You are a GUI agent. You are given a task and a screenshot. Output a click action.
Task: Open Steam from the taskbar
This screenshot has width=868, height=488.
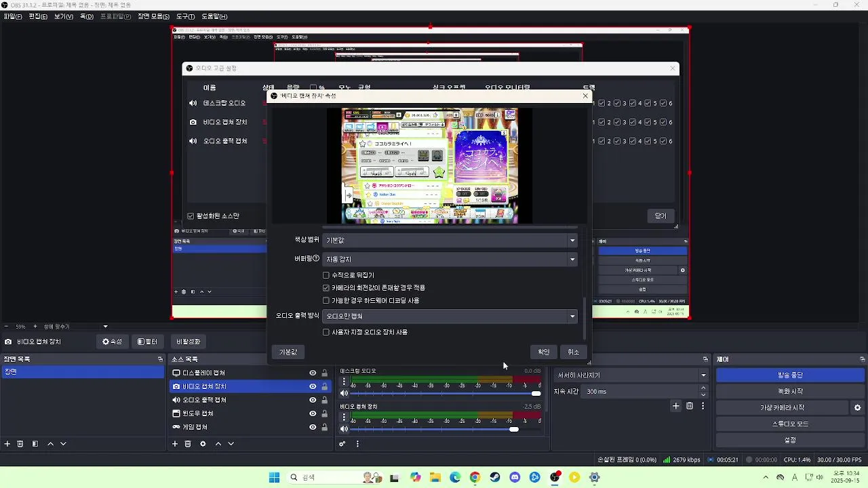click(495, 477)
